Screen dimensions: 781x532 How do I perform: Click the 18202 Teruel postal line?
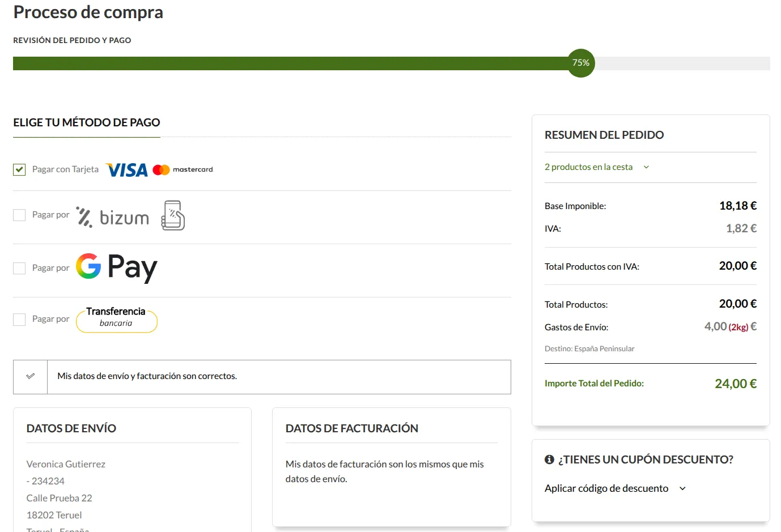coord(54,515)
